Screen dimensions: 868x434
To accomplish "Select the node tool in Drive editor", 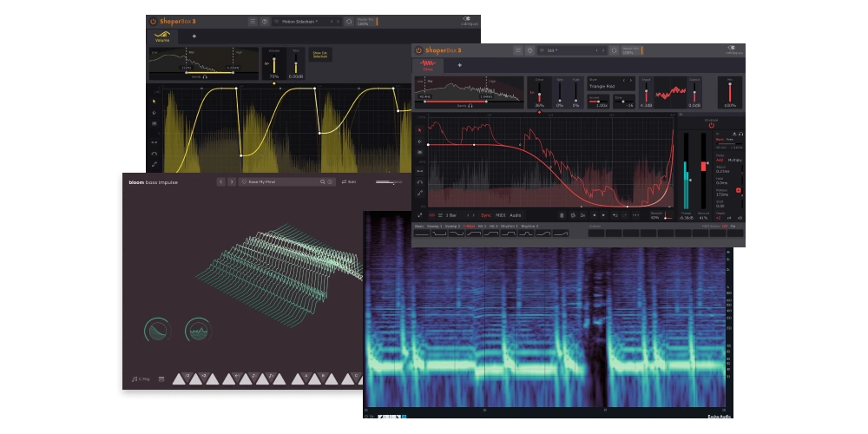I will click(x=420, y=152).
